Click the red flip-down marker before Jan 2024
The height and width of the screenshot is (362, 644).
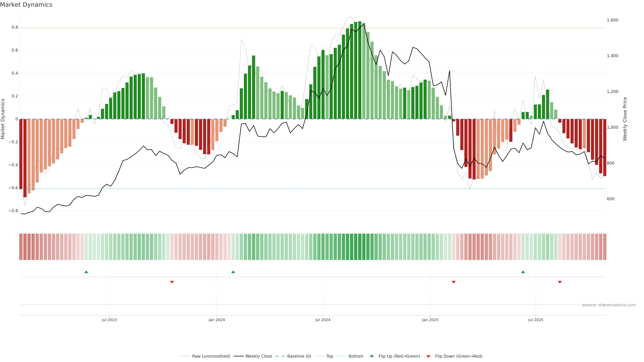pyautogui.click(x=172, y=282)
